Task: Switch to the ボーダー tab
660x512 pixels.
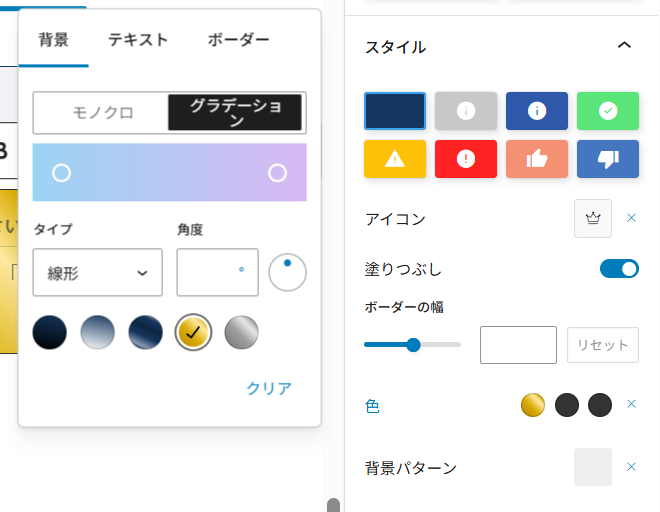Action: (238, 41)
